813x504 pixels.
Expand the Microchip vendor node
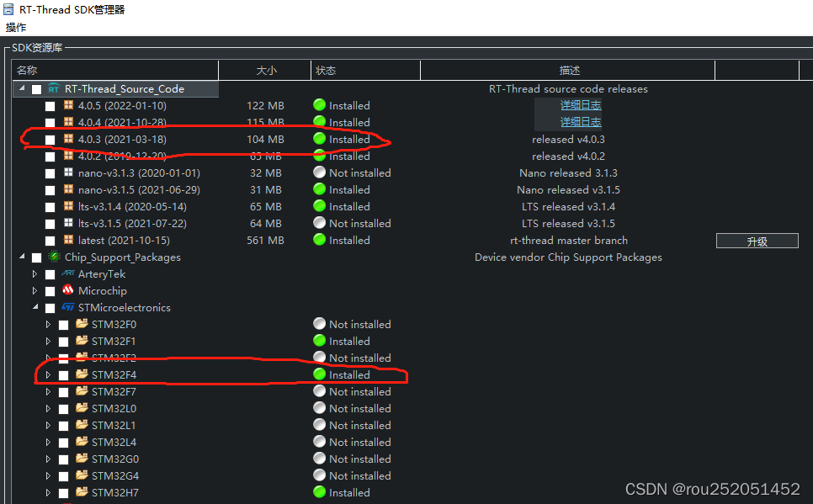(35, 290)
